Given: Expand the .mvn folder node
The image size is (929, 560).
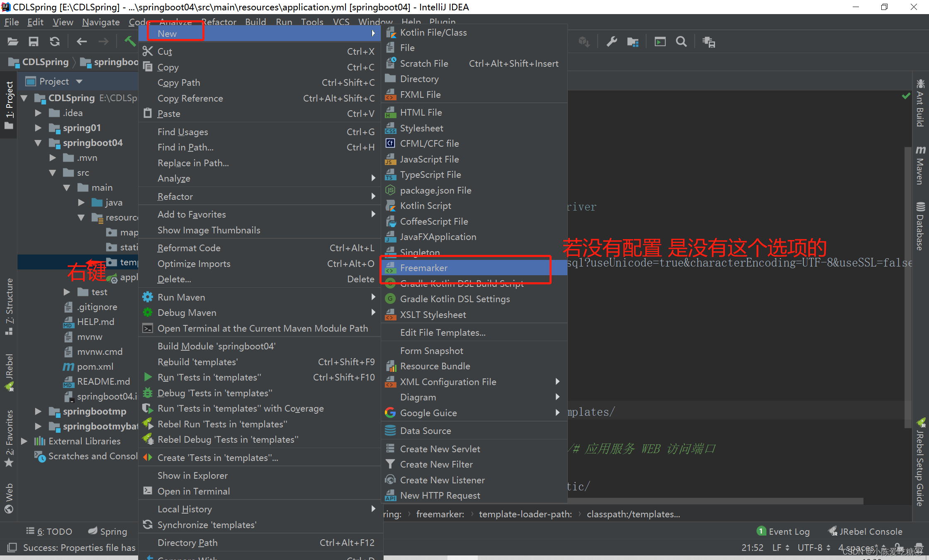Looking at the screenshot, I should pyautogui.click(x=53, y=158).
